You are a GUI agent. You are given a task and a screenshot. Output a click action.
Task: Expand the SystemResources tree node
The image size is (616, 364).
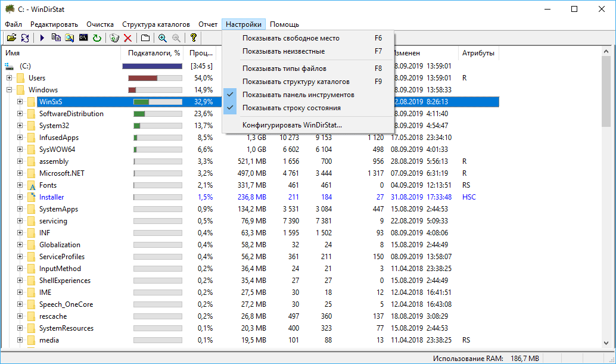point(20,328)
